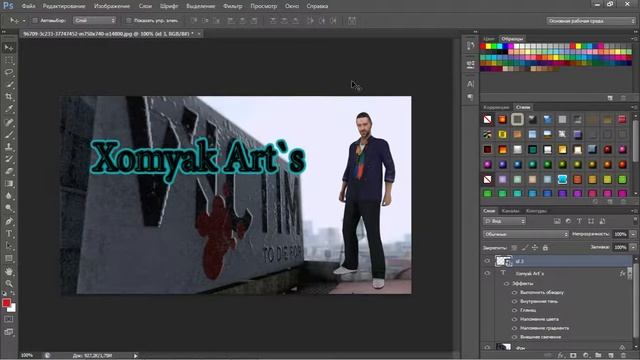The width and height of the screenshot is (640, 360).
Task: Toggle Quick Mask mode icon
Action: tap(9, 319)
